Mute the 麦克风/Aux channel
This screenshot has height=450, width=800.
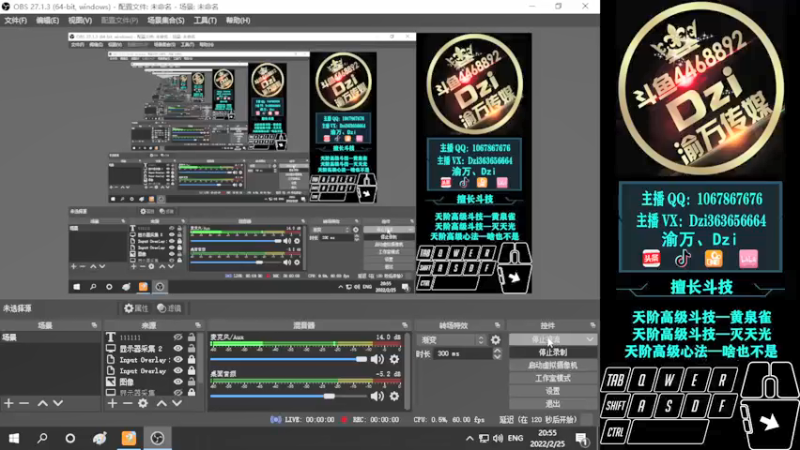click(378, 359)
